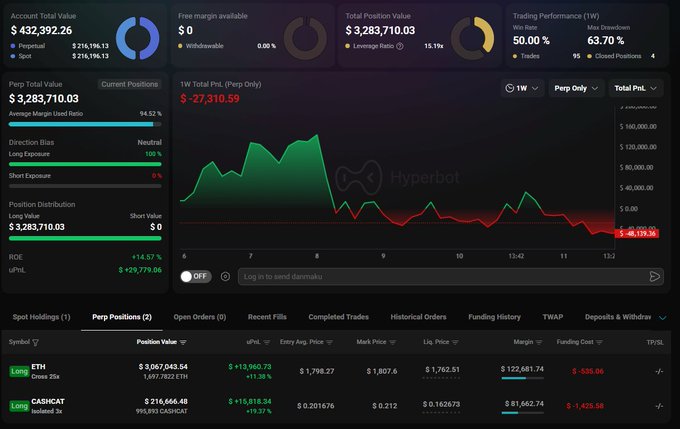
Task: Click the Symbol column header
Action: [x=19, y=342]
